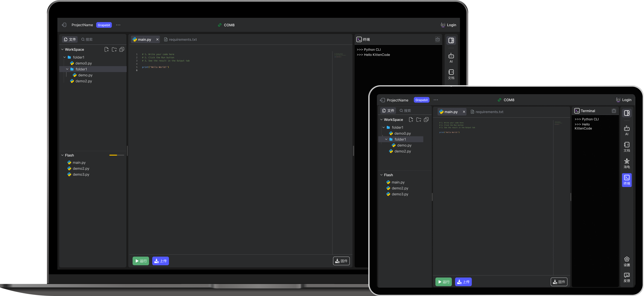This screenshot has height=296, width=644.
Task: Click new file icon in laptop WorkSpace header
Action: tap(106, 49)
